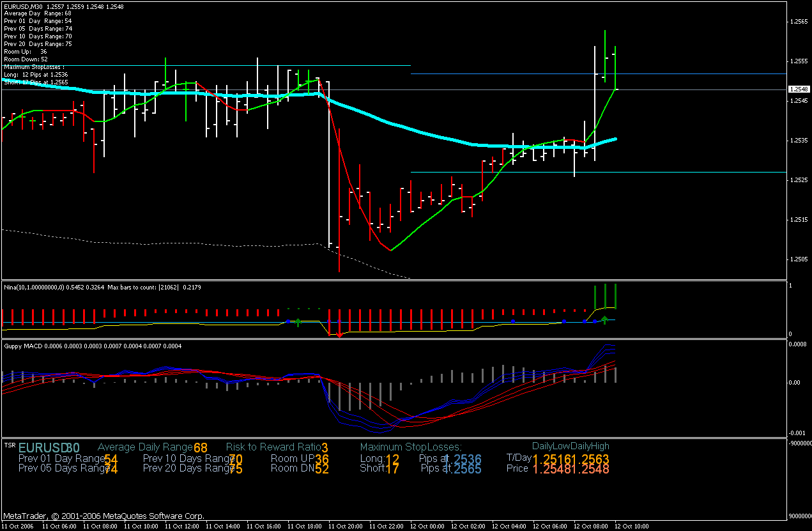Screen dimensions: 812x531
Task: Click the Risk to Reward Ratio label
Action: click(x=273, y=447)
